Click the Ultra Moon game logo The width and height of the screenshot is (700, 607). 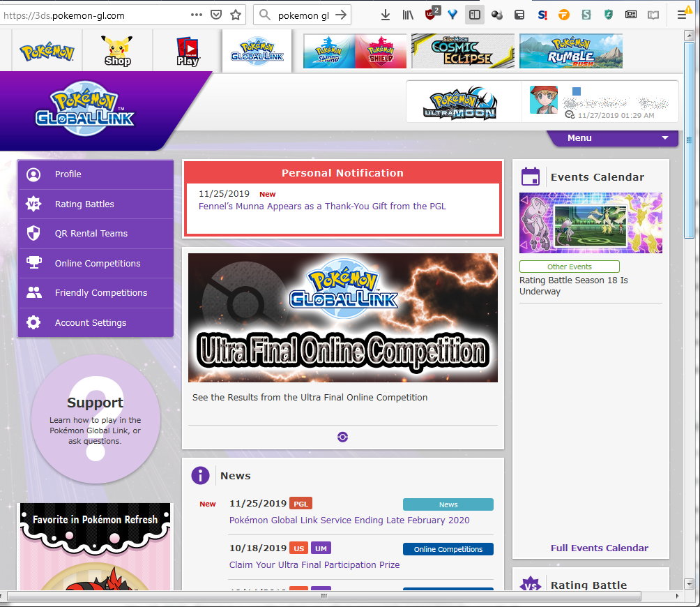tap(460, 103)
